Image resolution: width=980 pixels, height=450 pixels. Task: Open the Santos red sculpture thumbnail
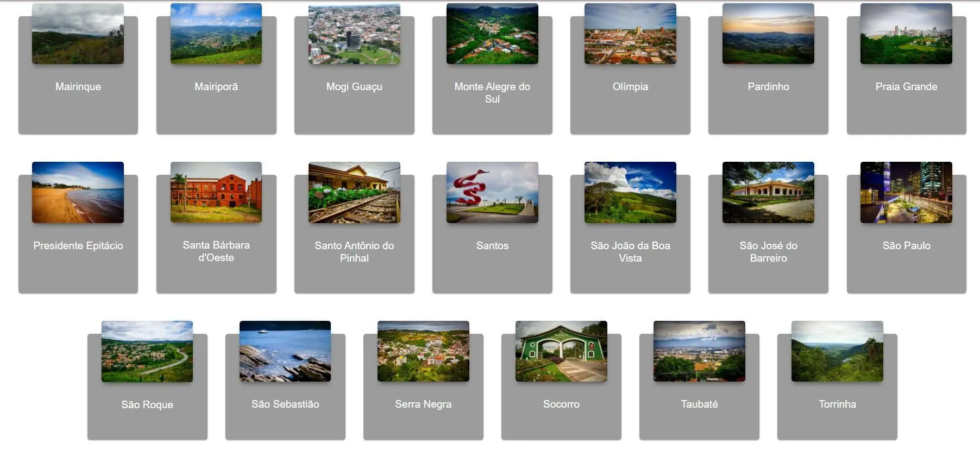pyautogui.click(x=492, y=192)
